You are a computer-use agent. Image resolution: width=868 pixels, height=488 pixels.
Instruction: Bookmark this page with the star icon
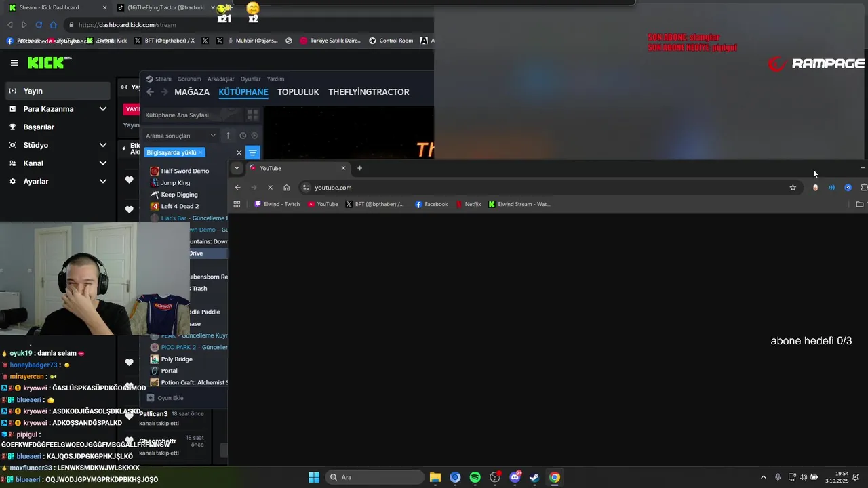pos(793,188)
